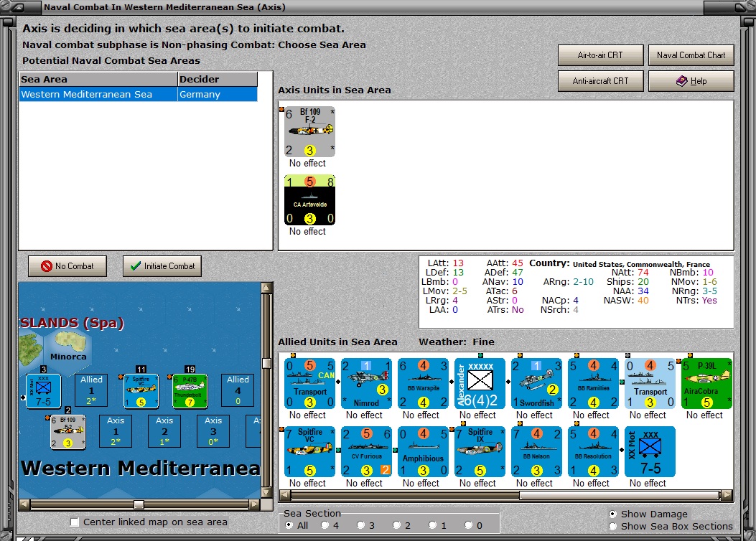Open the Anti-aircraft CRT
The width and height of the screenshot is (756, 541).
click(x=600, y=81)
